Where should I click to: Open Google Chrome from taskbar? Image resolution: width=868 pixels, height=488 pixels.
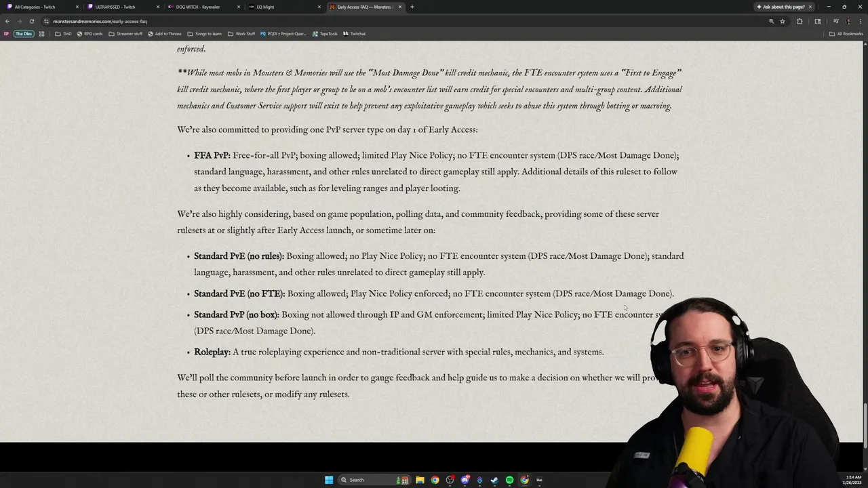click(x=435, y=480)
